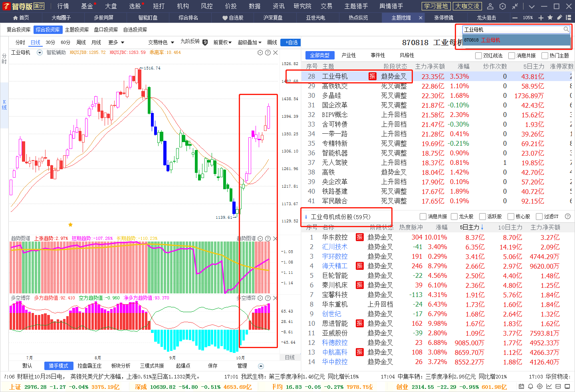Expand the arrow beside 管理 at chart bottom
This screenshot has height=392, width=575.
pos(261,366)
